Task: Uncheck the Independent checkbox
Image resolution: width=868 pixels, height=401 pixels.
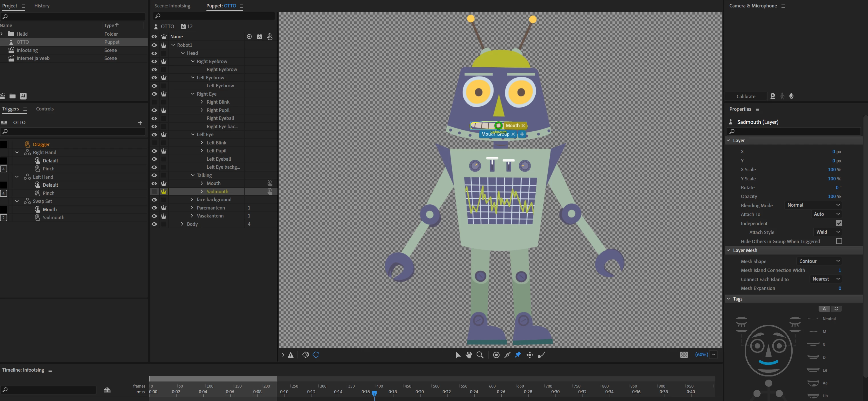Action: click(839, 223)
